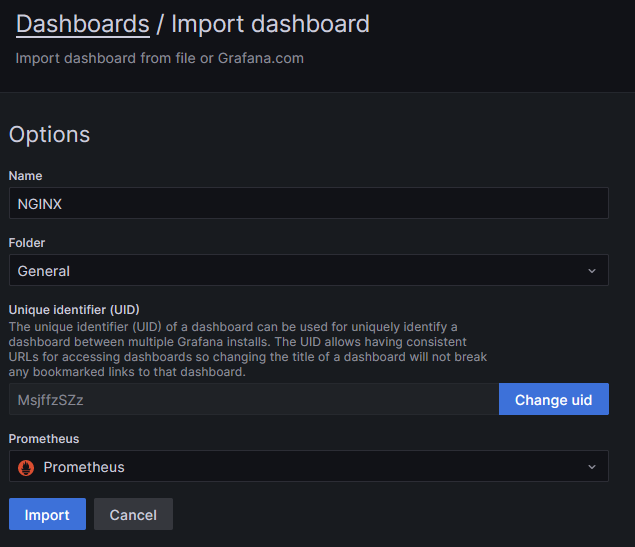Click the Cancel button
This screenshot has height=547, width=635.
click(133, 515)
